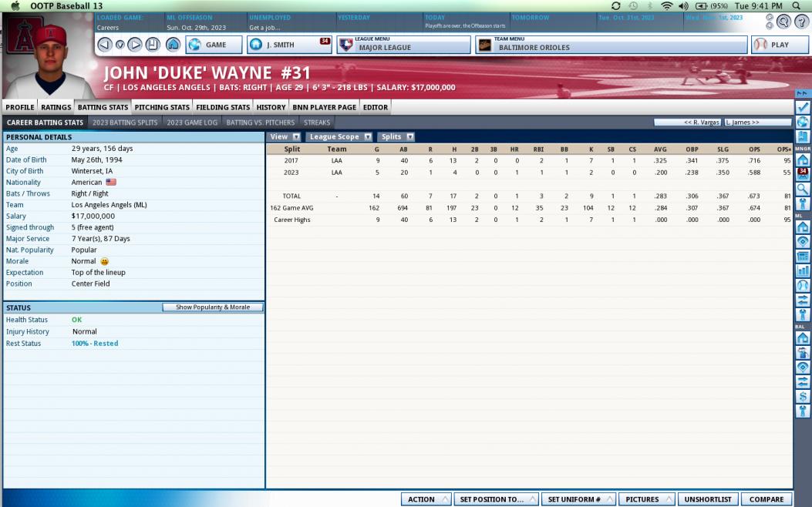Click the PLAY button with baseball icon
Viewport: 812px width, 507px height.
click(x=780, y=45)
